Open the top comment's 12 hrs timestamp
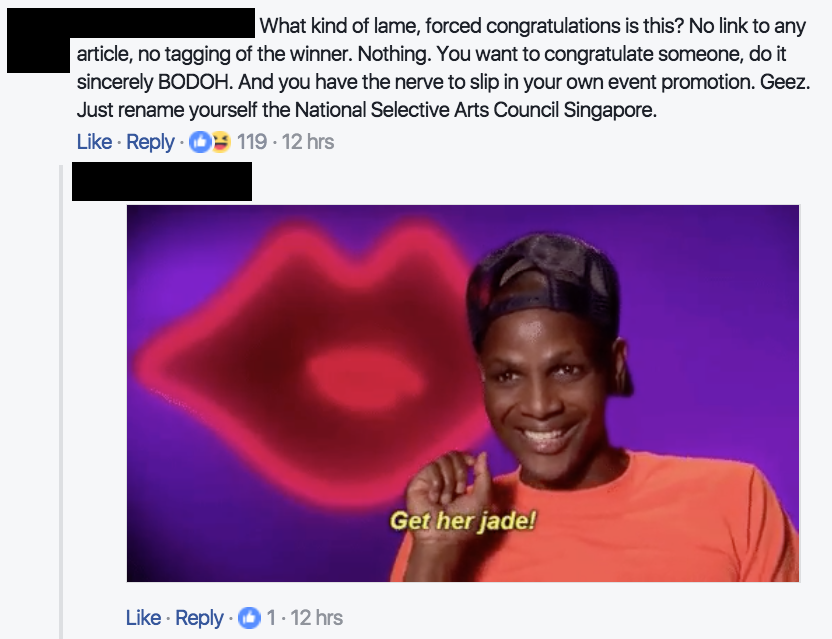This screenshot has width=832, height=639. pyautogui.click(x=308, y=142)
